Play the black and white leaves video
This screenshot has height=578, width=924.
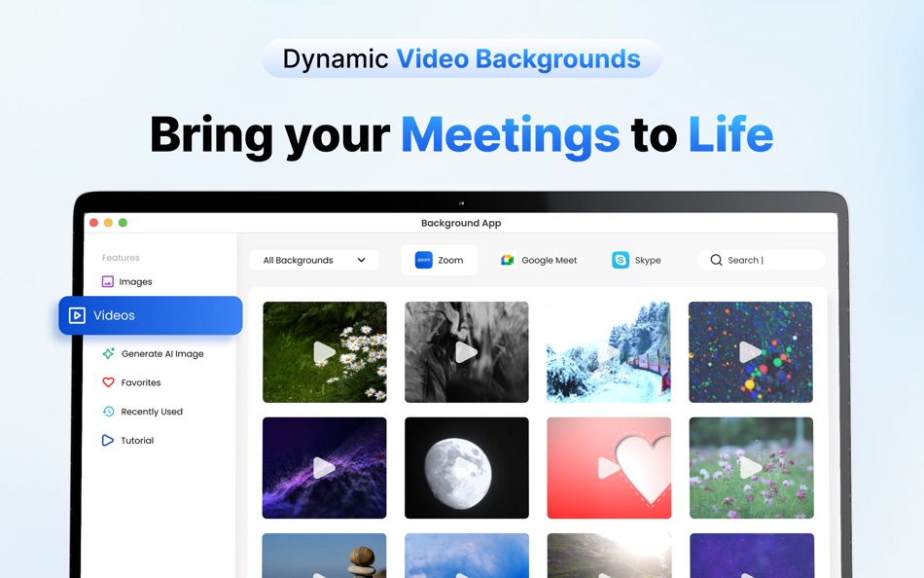[467, 352]
